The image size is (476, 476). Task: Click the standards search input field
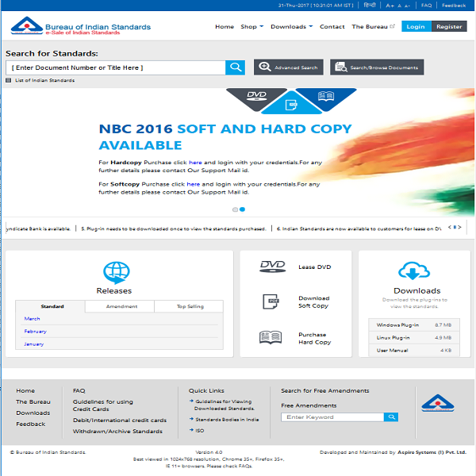[x=115, y=67]
